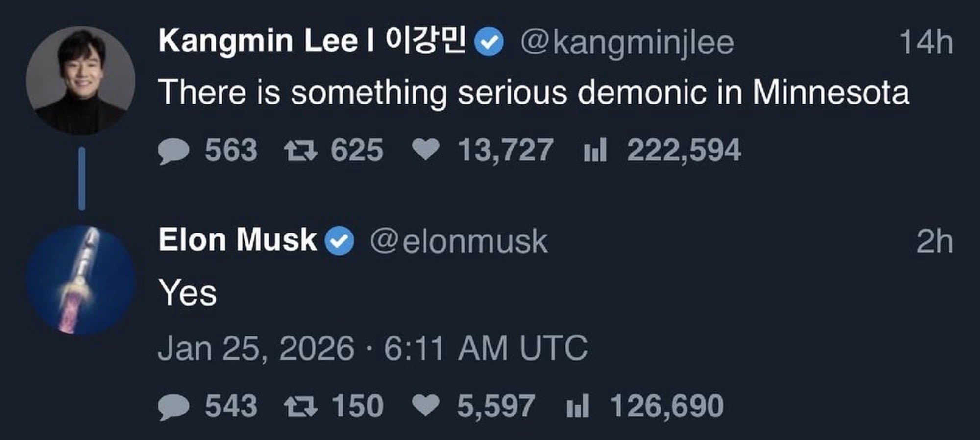The image size is (980, 440).
Task: Like Elon Musk's reply with heart icon
Action: [425, 405]
